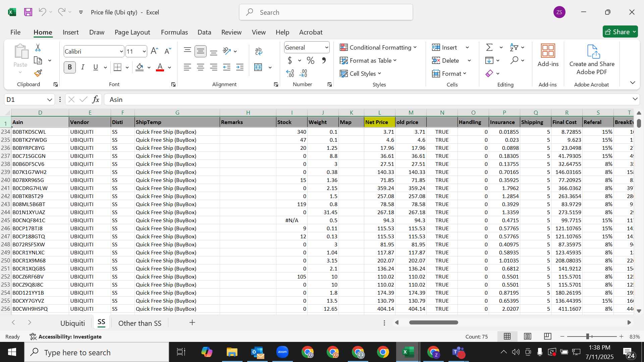Click Format cells button
644x362 pixels.
coord(449,74)
